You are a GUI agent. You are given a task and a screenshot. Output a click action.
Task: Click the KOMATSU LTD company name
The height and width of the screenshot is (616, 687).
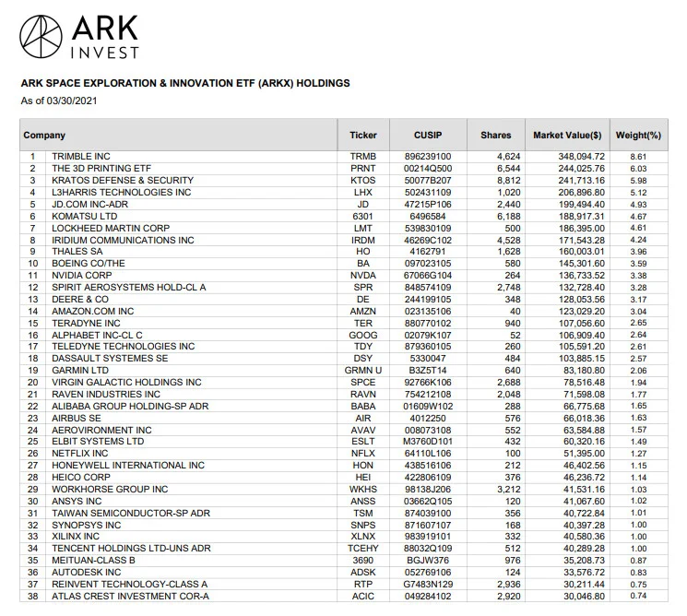[x=85, y=216]
